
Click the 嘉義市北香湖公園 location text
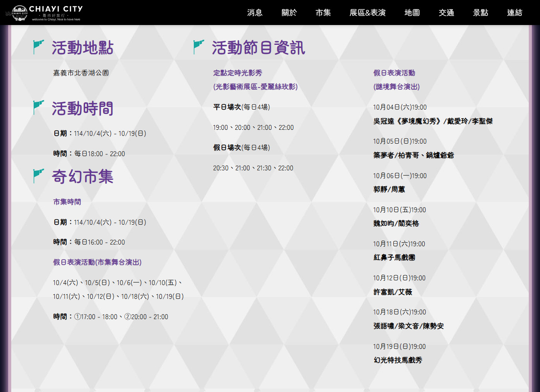coord(81,73)
